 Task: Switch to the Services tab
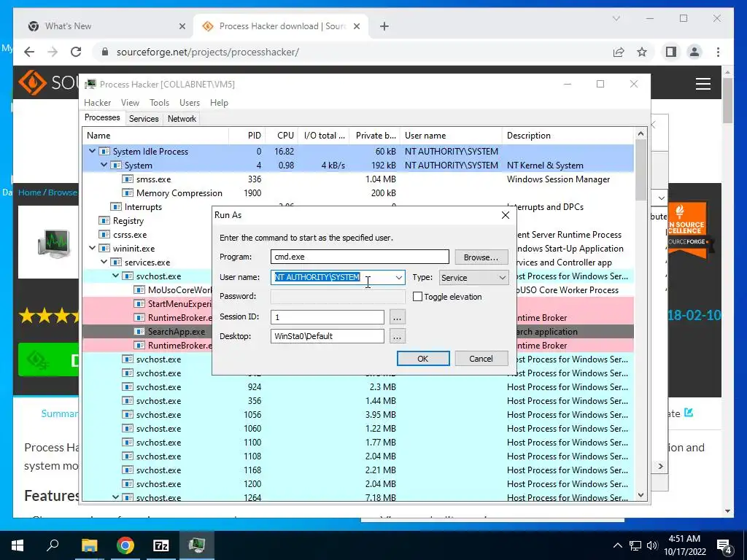click(144, 119)
